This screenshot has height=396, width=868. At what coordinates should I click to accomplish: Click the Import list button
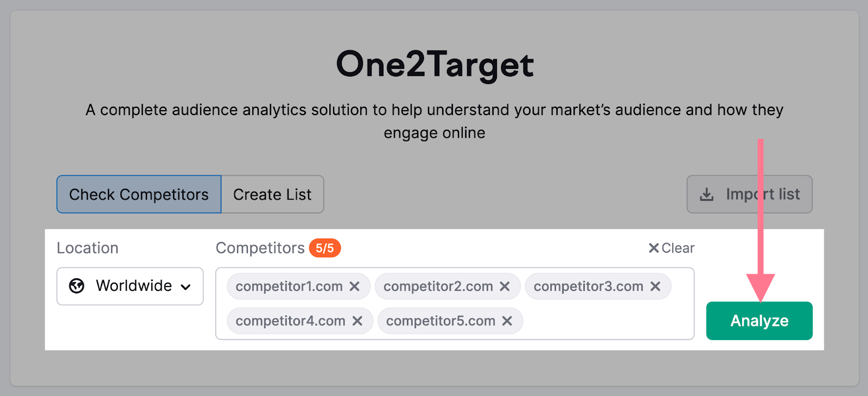[749, 194]
